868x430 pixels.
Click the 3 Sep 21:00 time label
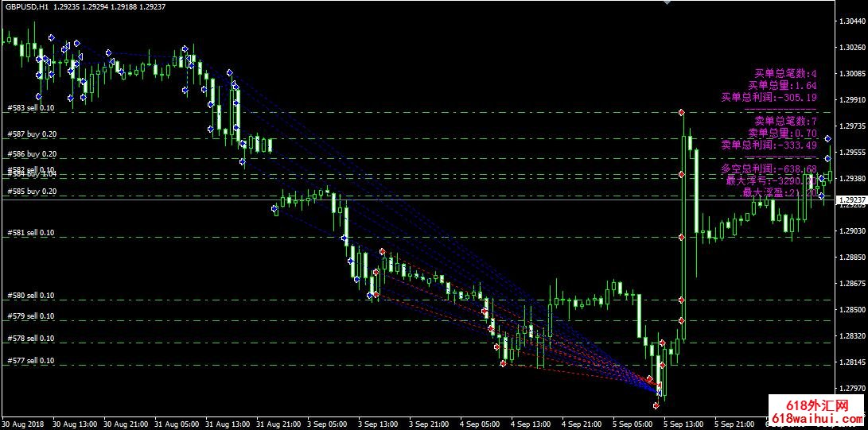point(430,424)
